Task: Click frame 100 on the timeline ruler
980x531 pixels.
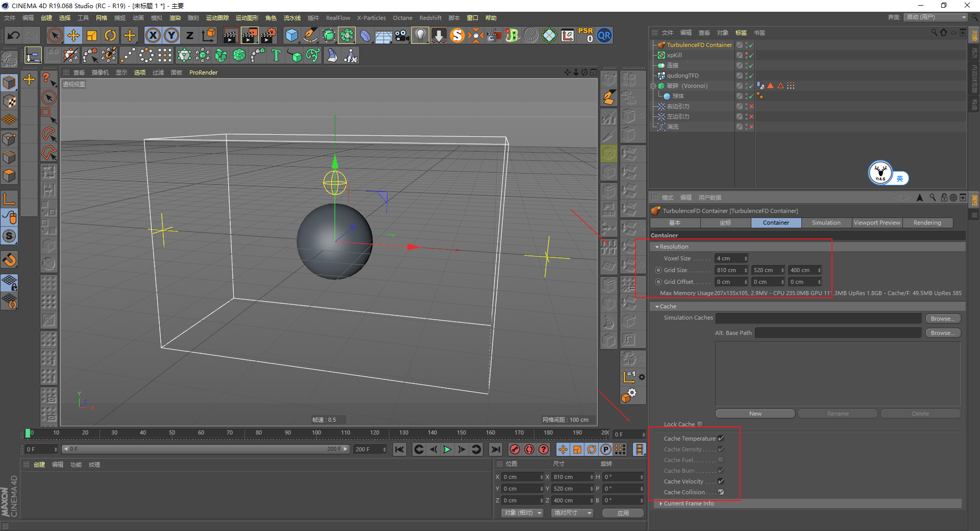Action: click(x=316, y=434)
